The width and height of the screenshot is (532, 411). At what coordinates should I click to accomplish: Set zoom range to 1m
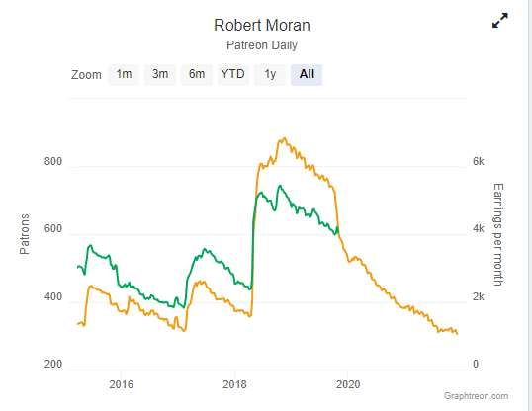(x=124, y=75)
